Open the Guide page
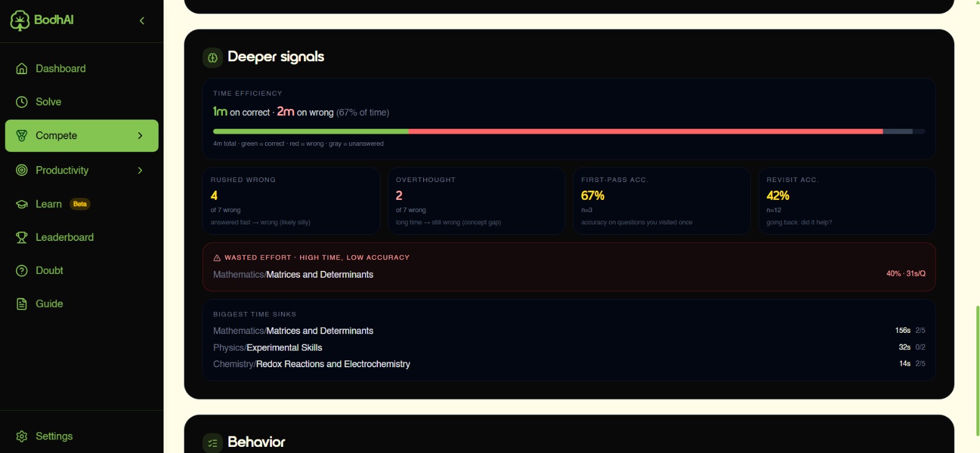The height and width of the screenshot is (453, 980). 81,304
